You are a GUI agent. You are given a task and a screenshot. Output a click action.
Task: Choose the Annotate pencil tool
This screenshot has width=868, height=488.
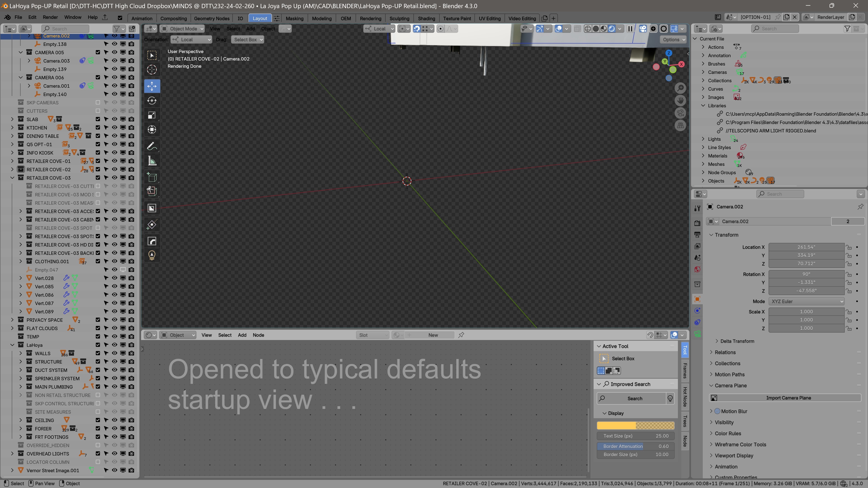click(152, 146)
